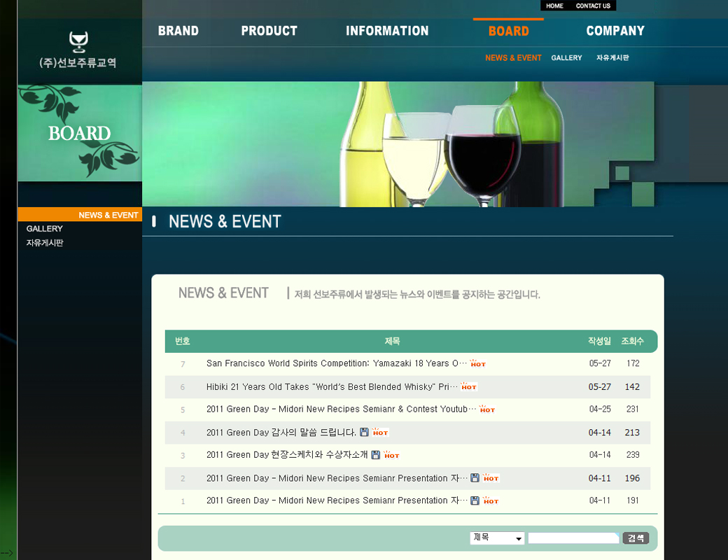Select the COMPANY menu item

(x=615, y=31)
